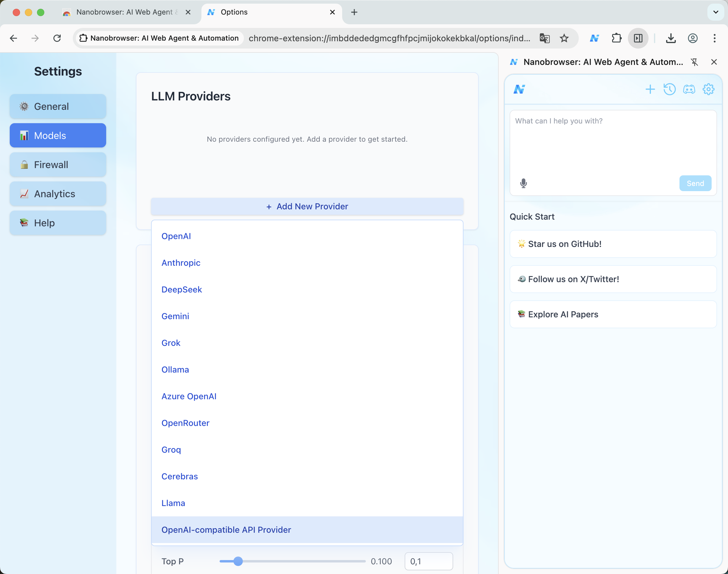Open Discord icon in side panel
This screenshot has height=574, width=728.
pyautogui.click(x=689, y=89)
